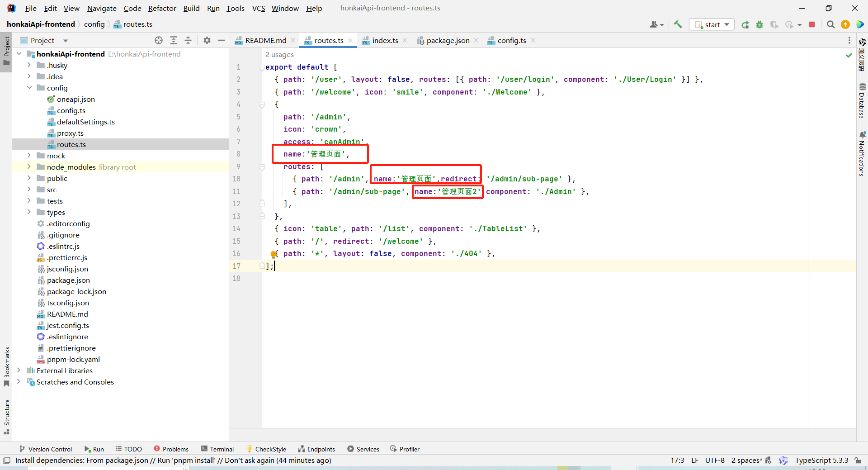Expand the .husky folder

(29, 65)
